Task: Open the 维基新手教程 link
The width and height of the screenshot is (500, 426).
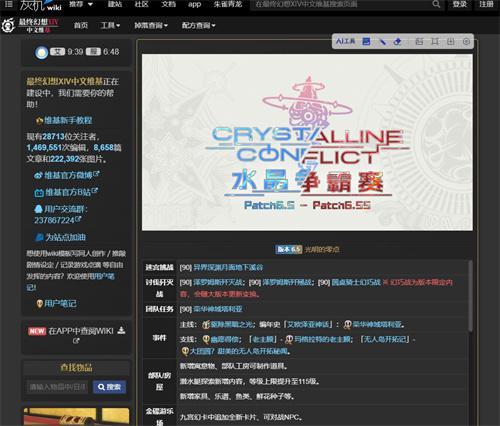Action: click(x=68, y=120)
